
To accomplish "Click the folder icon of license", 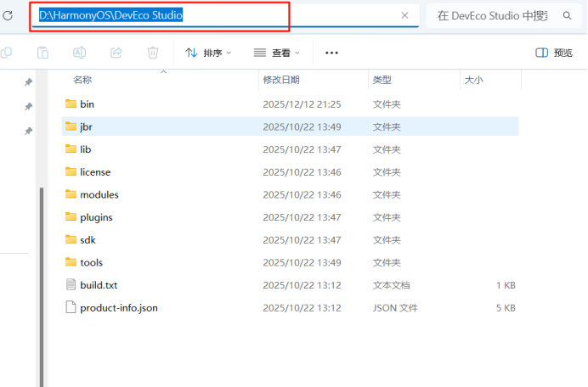I will pos(71,171).
